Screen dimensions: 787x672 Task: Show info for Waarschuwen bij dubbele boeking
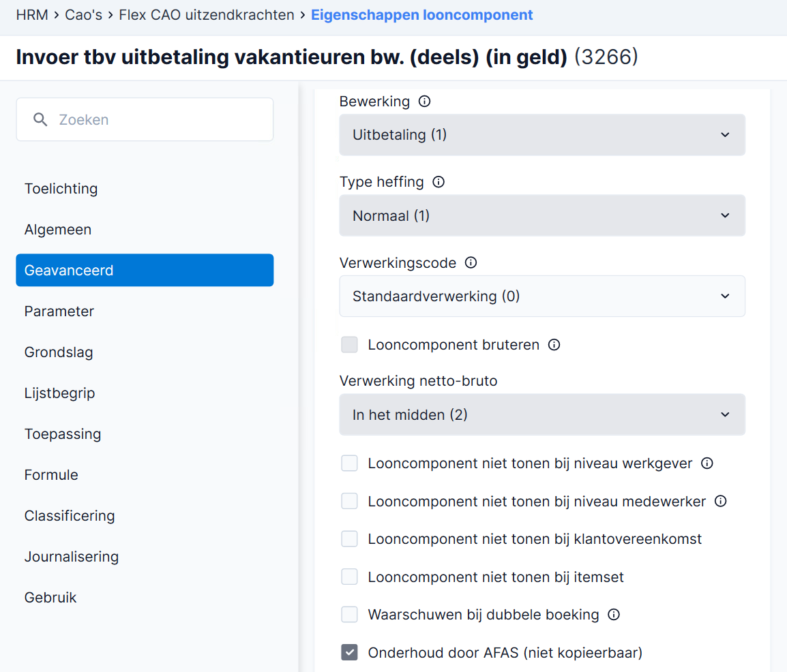(x=614, y=614)
